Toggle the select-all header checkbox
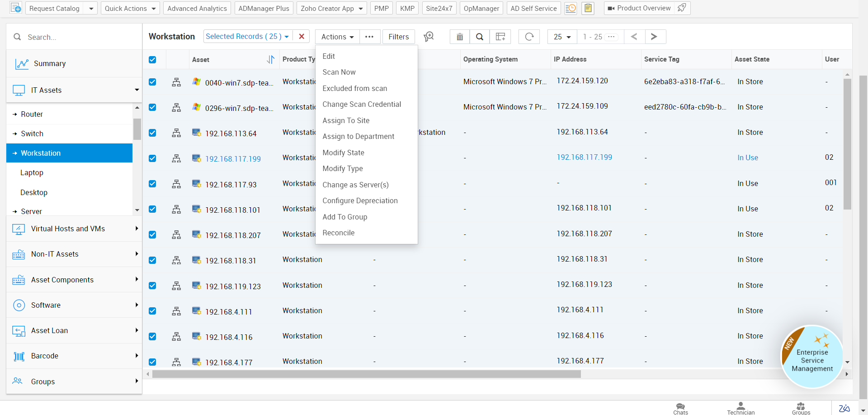 [x=152, y=60]
